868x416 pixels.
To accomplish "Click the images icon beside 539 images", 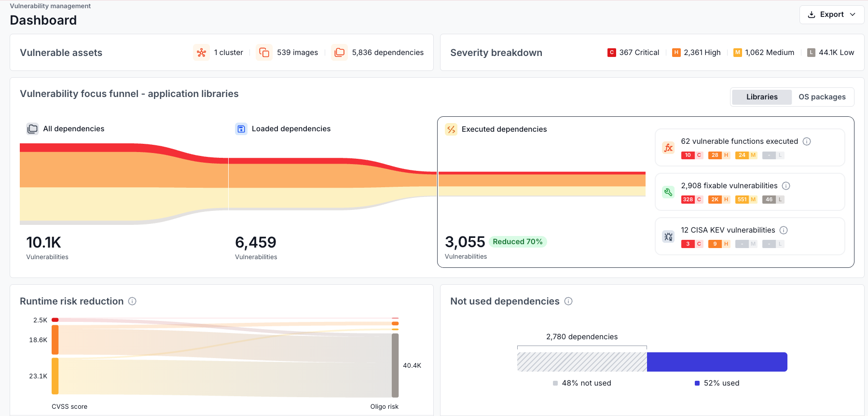I will tap(264, 53).
